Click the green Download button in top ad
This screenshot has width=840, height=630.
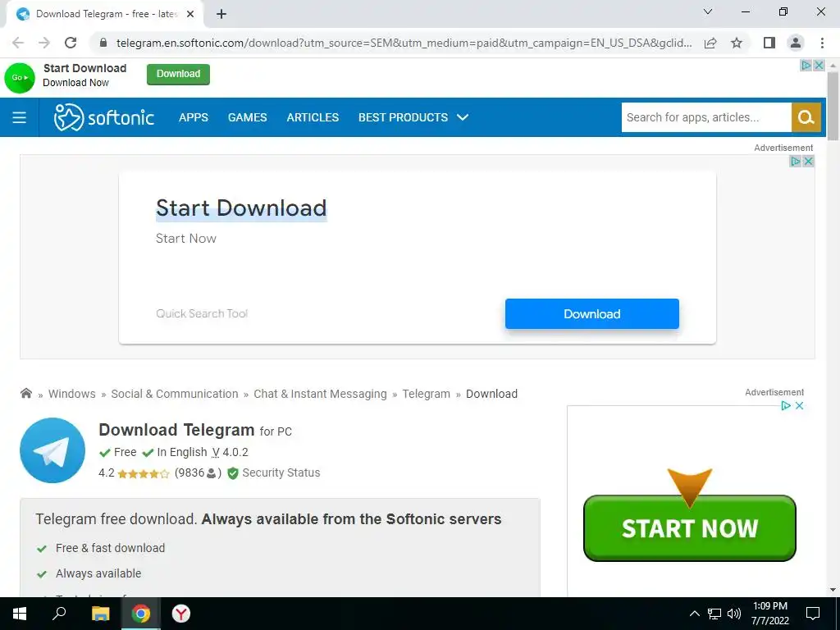[178, 74]
